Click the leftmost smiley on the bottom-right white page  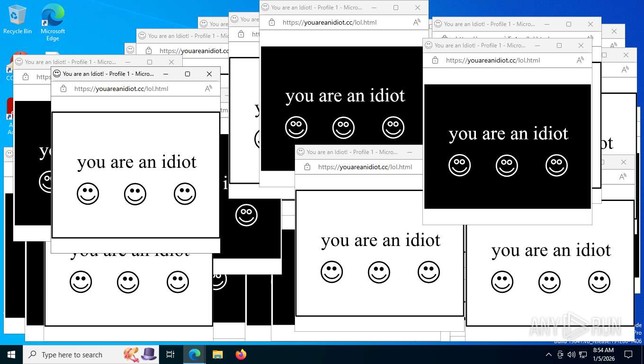502,282
